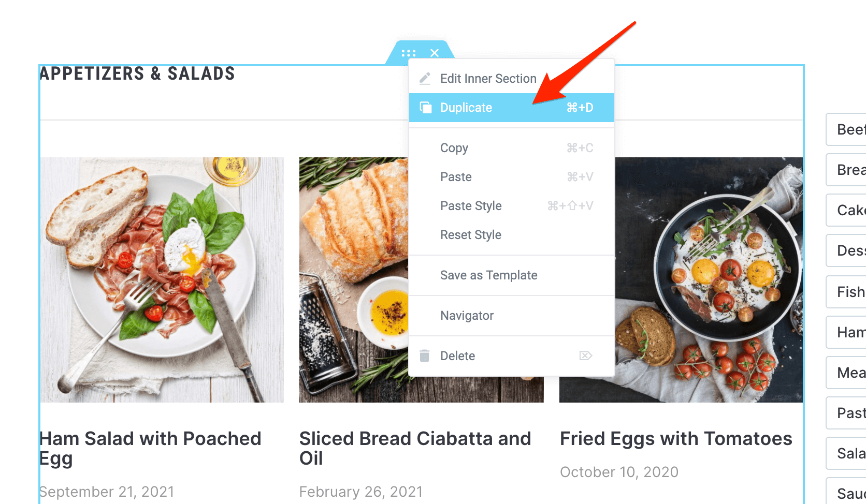Click the Appetizers & Salads heading
This screenshot has height=504, width=866.
coord(137,74)
